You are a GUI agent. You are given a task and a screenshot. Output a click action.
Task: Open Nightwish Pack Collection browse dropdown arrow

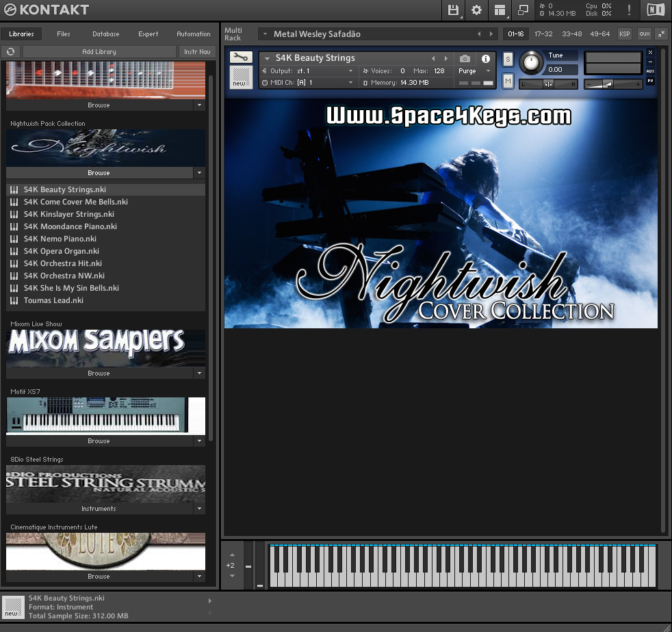pyautogui.click(x=199, y=172)
